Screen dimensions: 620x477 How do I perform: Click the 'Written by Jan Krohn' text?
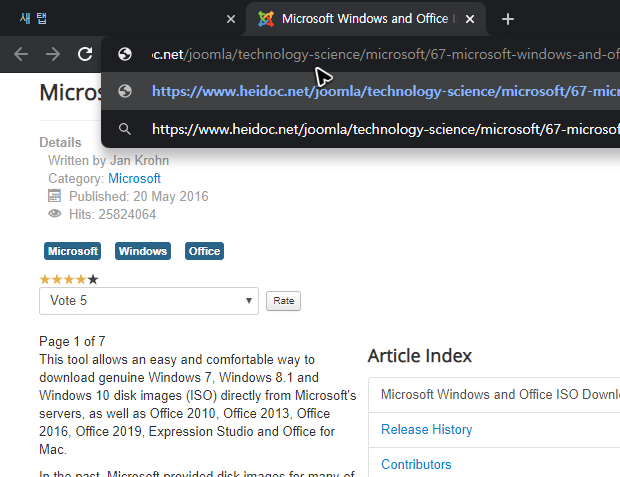pyautogui.click(x=108, y=161)
